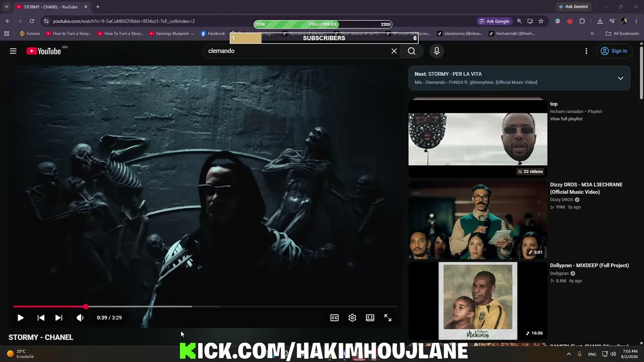Open the Futures bookmark
The image size is (644, 362).
[30, 34]
